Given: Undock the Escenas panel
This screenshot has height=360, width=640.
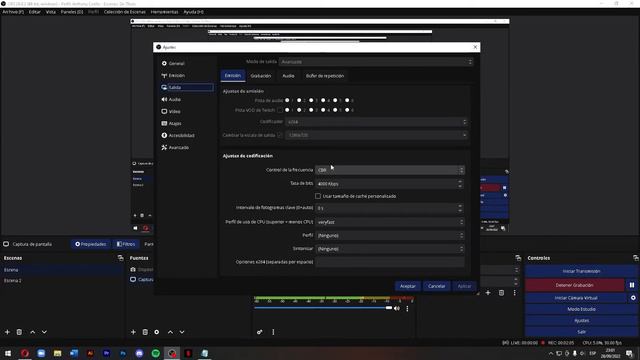Looking at the screenshot, I should pyautogui.click(x=120, y=258).
